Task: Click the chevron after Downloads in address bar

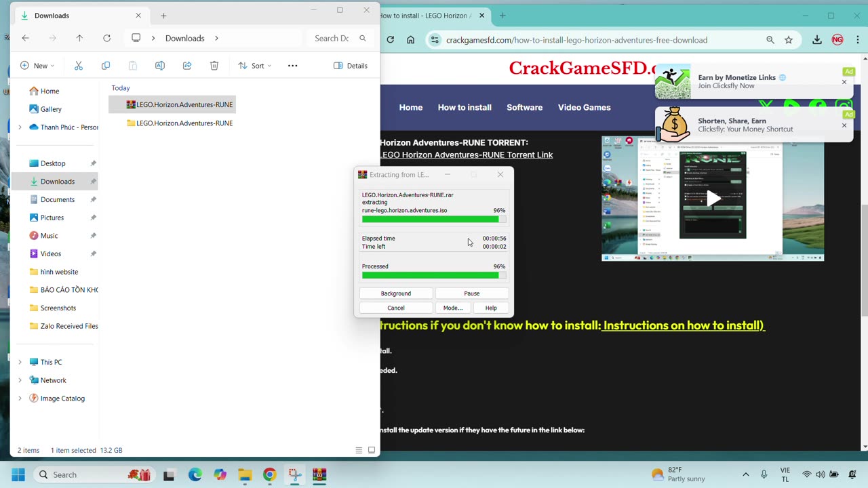Action: [216, 39]
